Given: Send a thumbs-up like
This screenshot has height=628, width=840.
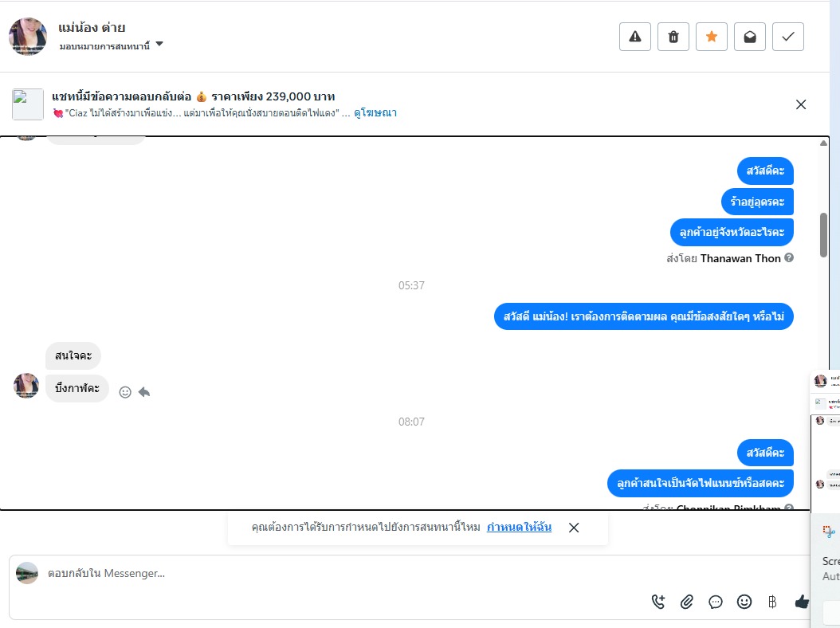Looking at the screenshot, I should [802, 602].
